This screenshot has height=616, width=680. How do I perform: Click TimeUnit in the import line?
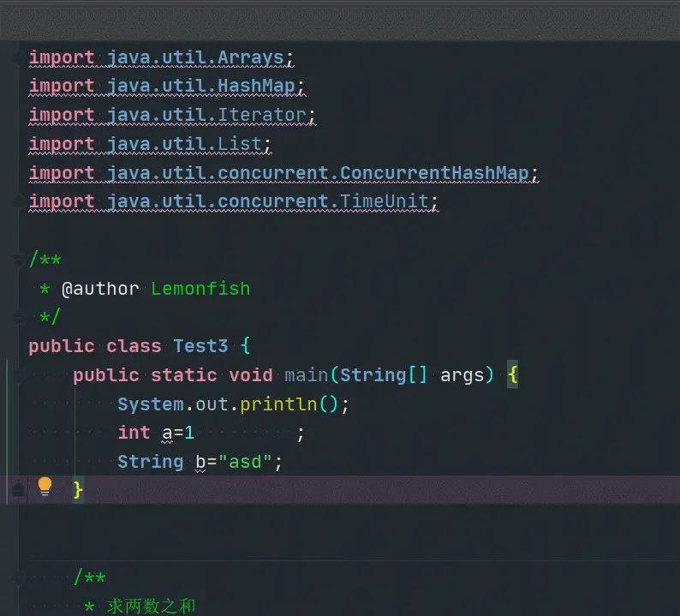(384, 201)
